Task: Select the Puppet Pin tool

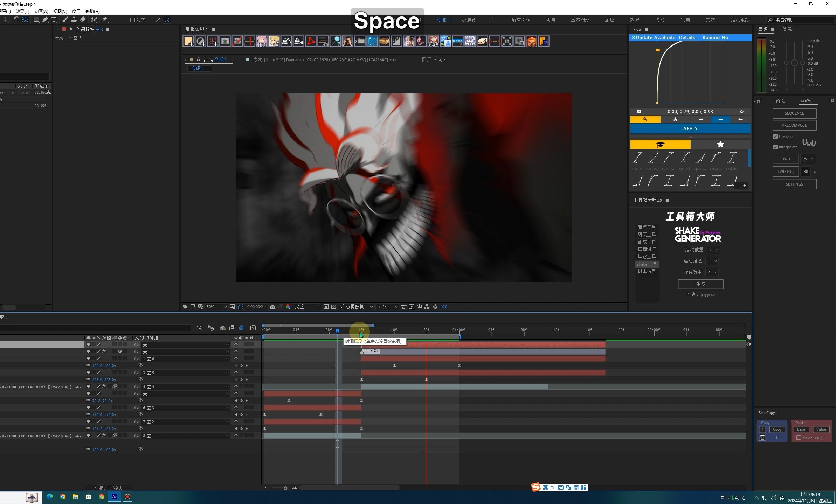Action: pyautogui.click(x=105, y=20)
